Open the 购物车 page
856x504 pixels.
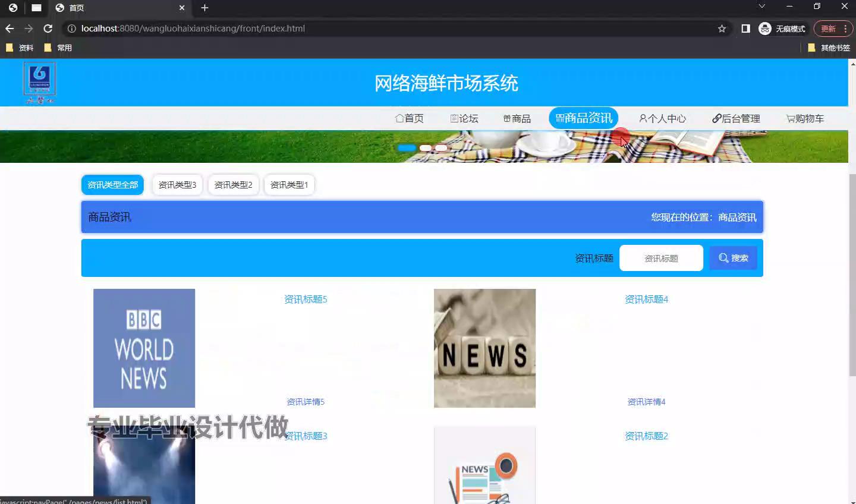805,118
